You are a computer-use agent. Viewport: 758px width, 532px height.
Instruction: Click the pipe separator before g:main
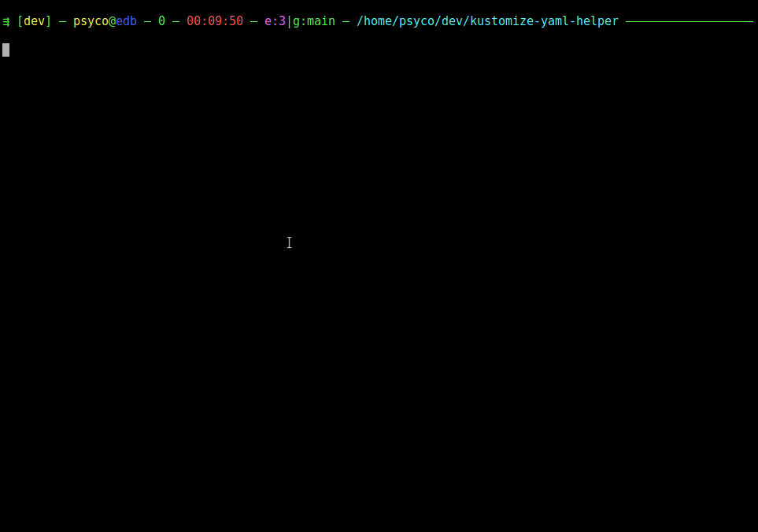289,22
